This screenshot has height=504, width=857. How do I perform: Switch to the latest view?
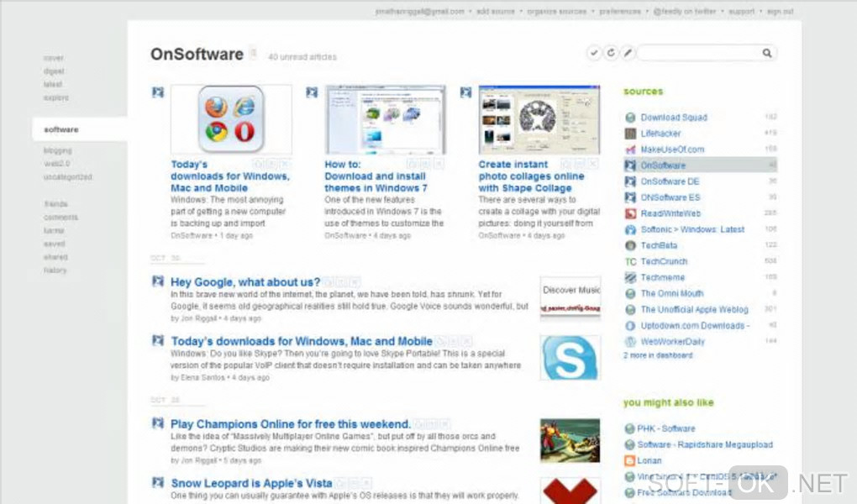click(x=52, y=84)
